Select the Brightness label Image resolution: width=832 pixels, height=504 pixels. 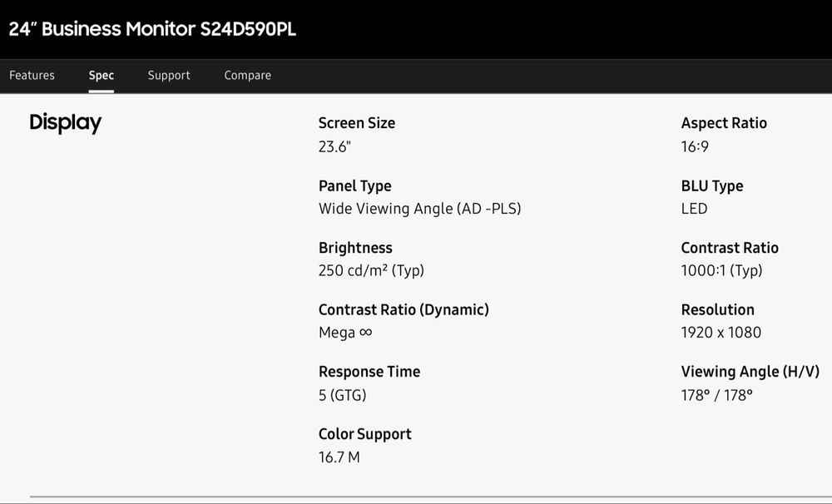point(355,248)
